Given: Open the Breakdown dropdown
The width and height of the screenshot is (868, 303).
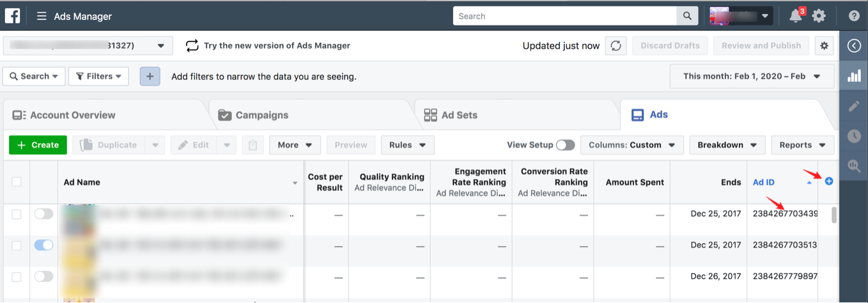Looking at the screenshot, I should click(x=727, y=145).
